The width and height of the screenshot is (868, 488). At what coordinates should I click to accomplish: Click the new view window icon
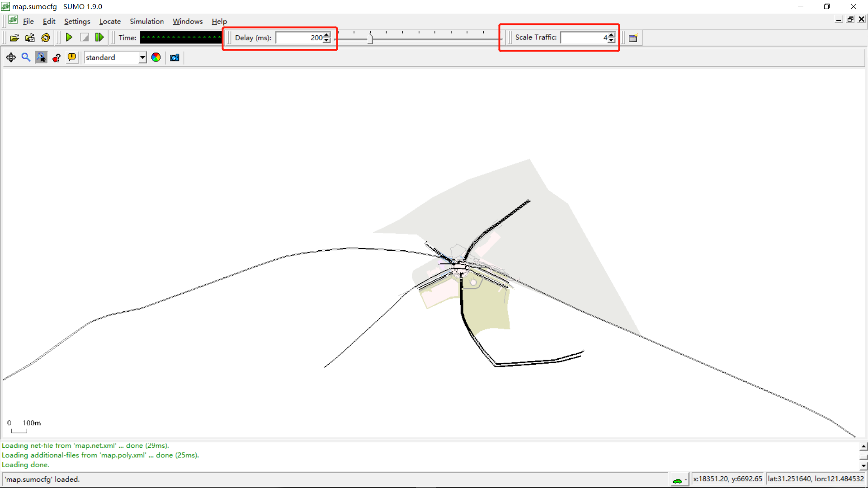click(633, 38)
